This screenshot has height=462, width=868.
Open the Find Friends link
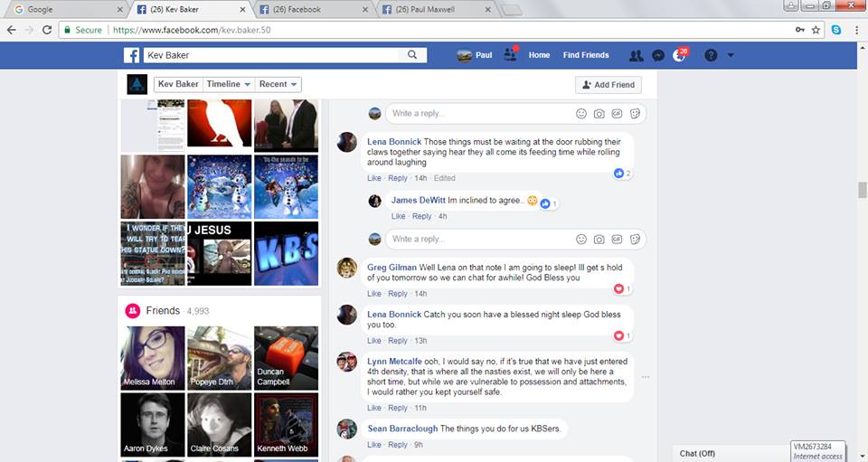[x=586, y=55]
